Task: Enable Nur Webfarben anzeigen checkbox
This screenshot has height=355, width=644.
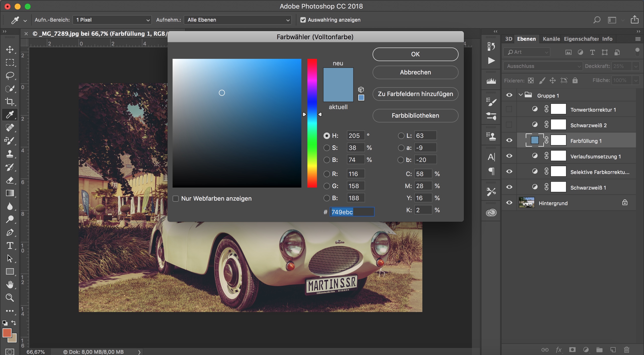Action: 176,199
